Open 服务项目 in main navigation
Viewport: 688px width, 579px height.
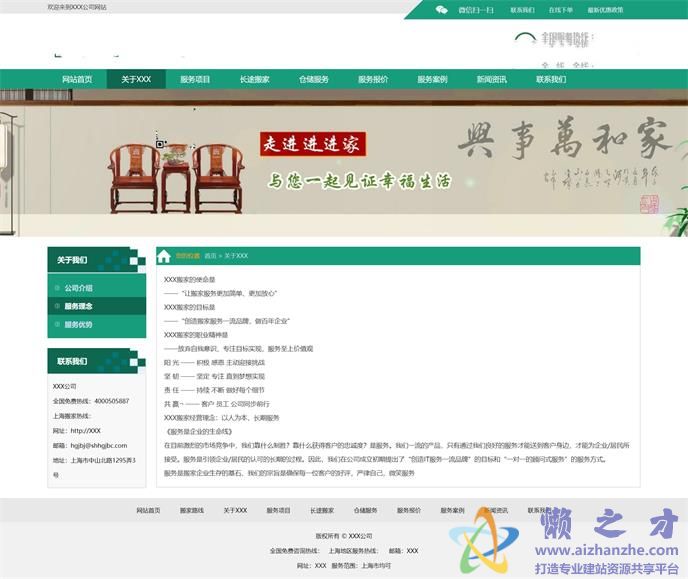pos(195,79)
